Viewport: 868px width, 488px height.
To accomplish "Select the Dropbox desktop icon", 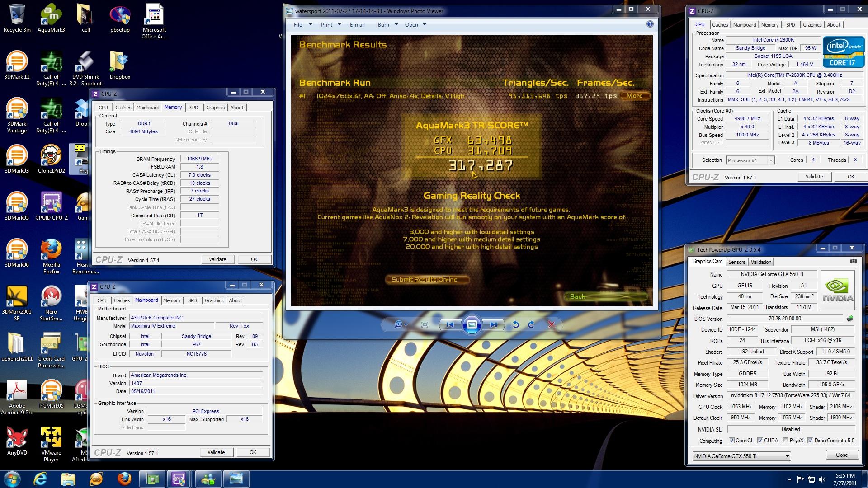I will [120, 65].
